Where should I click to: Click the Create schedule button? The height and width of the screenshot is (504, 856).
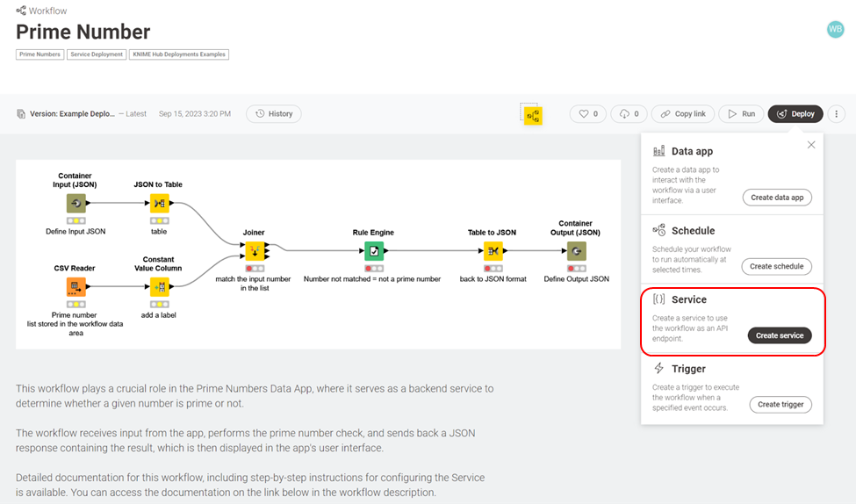[776, 266]
